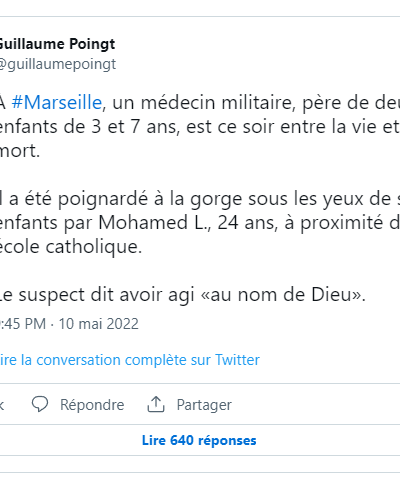Screen dimensions: 400x486
Task: Click the line mentioning médecin militaire
Action: (x=200, y=102)
